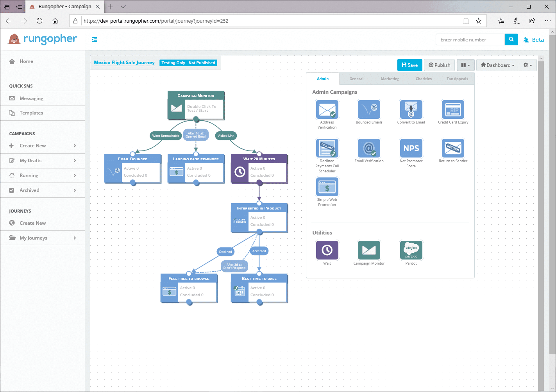
Task: Toggle the sidebar hamburger menu
Action: 95,39
